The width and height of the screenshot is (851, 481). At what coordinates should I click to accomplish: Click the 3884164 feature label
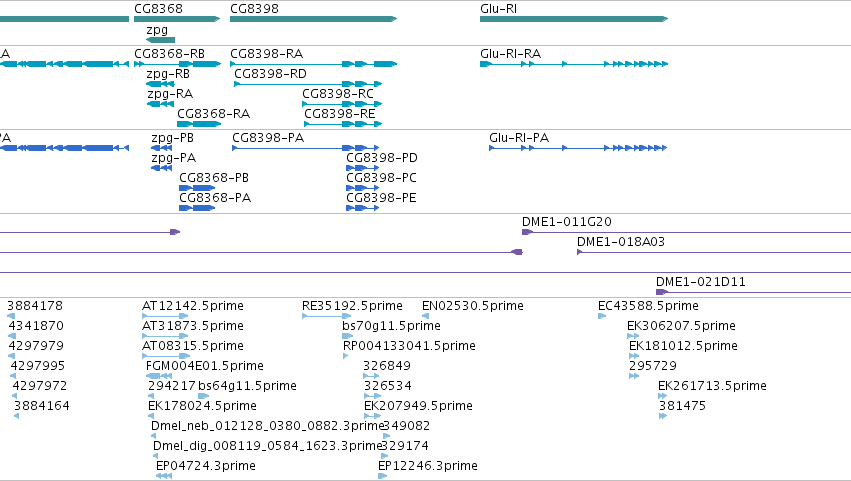pos(42,407)
